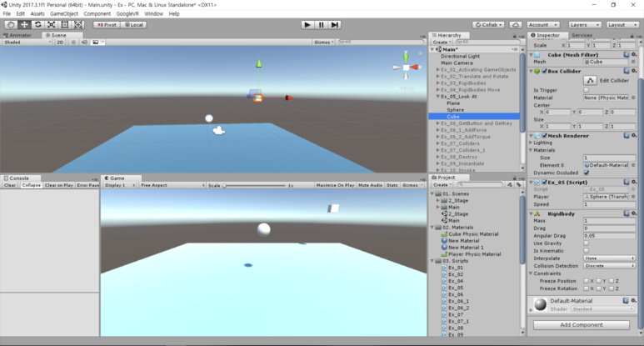Open Collision Detection dropdown
The image size is (644, 346).
pos(609,266)
